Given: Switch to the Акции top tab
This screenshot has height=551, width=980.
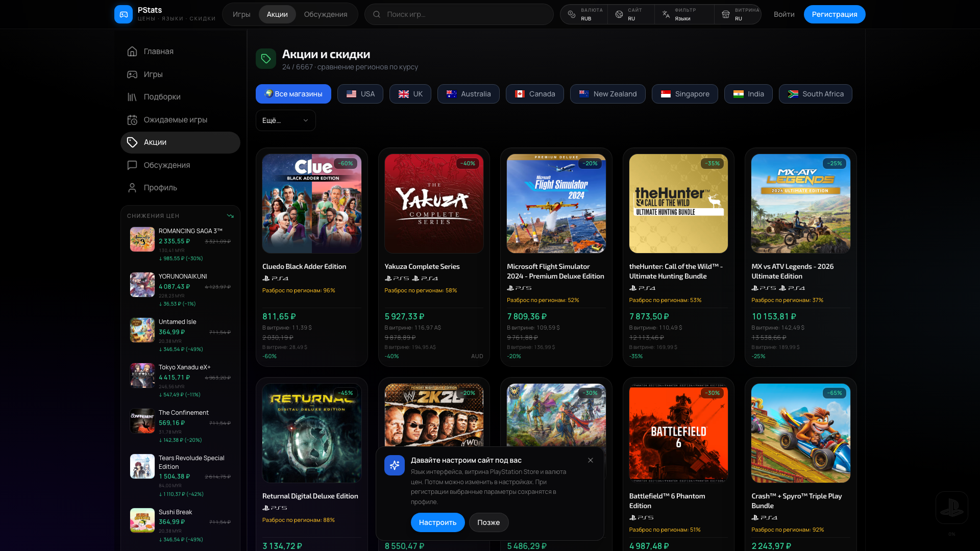Looking at the screenshot, I should click(277, 14).
